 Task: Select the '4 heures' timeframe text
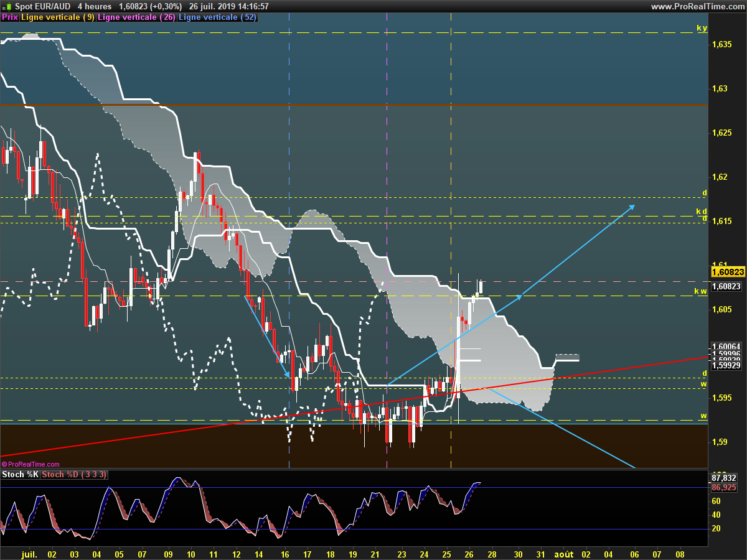90,6
